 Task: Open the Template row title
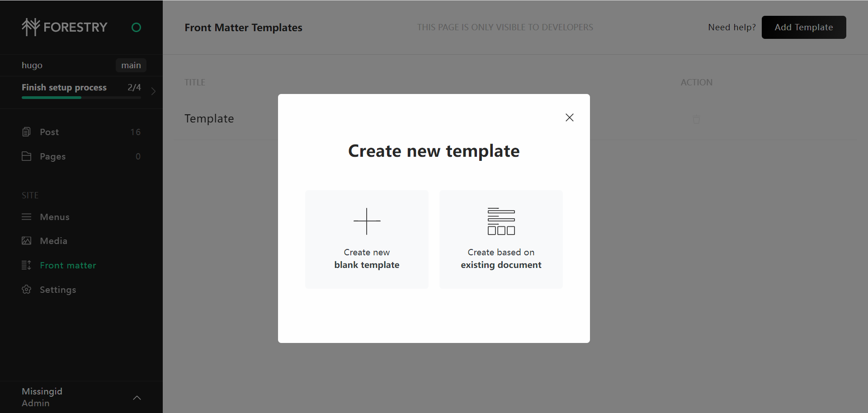209,119
